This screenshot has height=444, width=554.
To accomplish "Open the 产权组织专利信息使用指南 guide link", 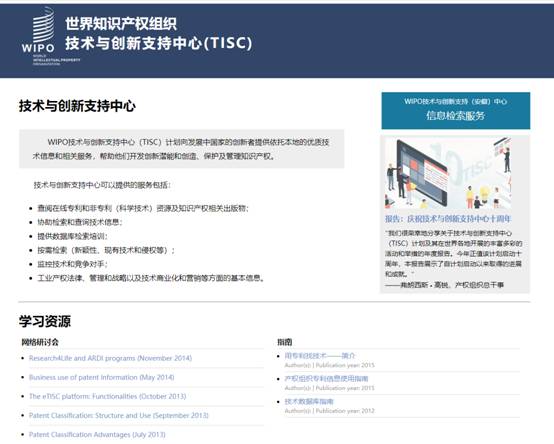I will 326,379.
